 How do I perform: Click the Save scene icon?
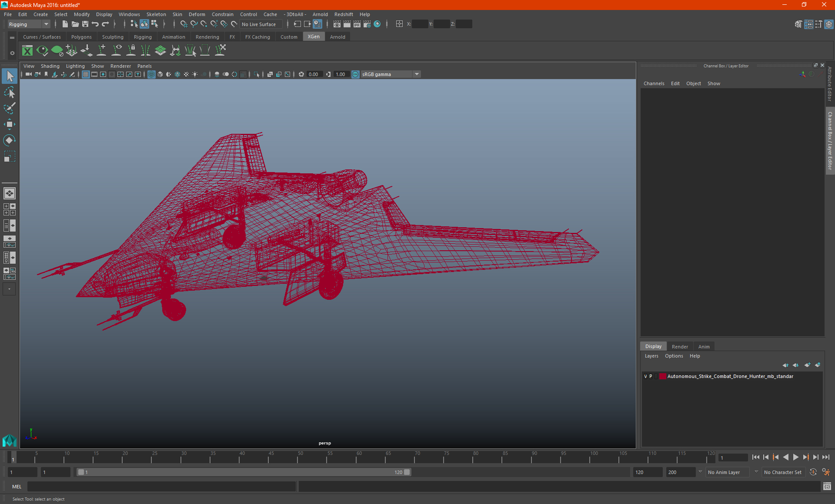pyautogui.click(x=85, y=24)
